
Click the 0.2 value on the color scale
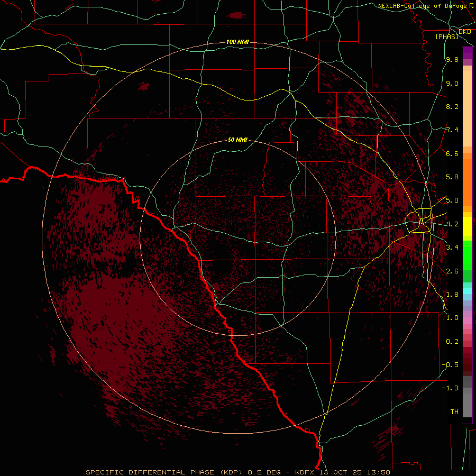(452, 342)
